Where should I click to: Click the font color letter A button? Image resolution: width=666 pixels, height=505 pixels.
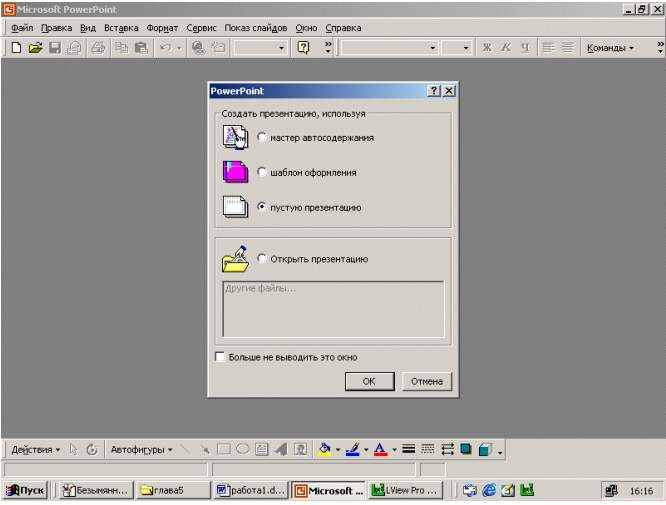coord(381,449)
